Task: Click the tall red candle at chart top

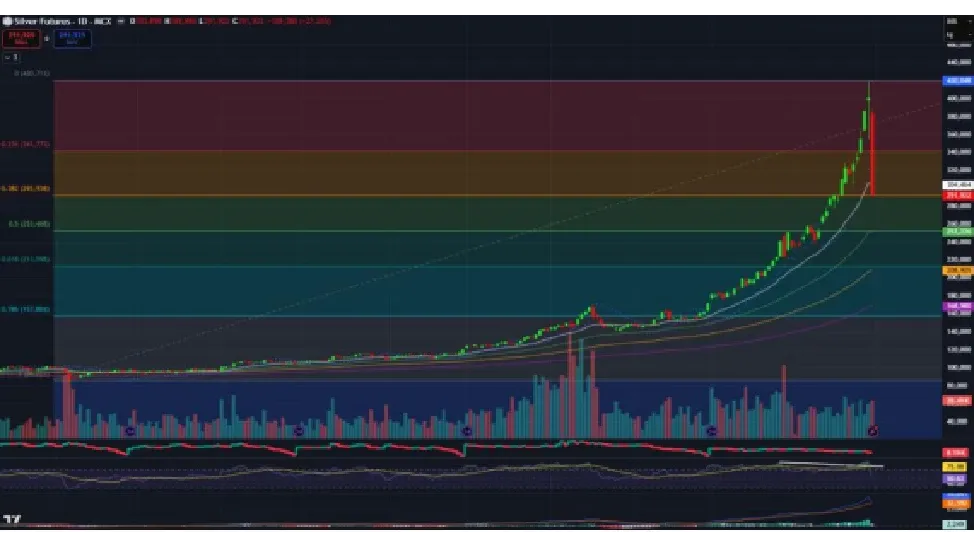Action: 873,153
